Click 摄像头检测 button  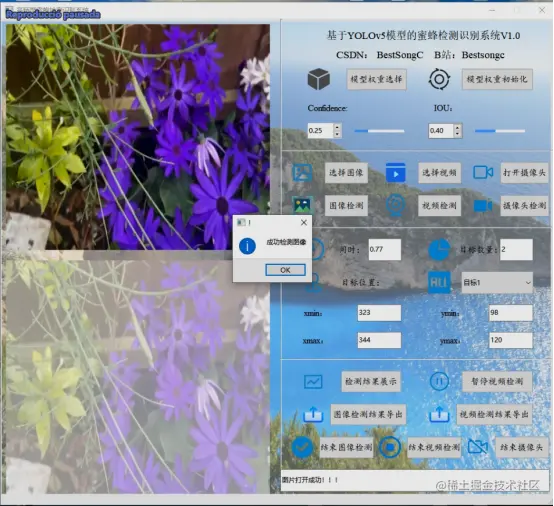[x=524, y=206]
